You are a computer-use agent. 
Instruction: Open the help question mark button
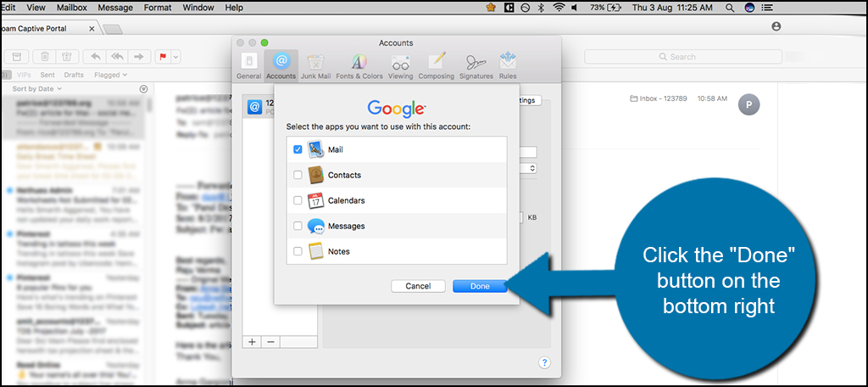click(545, 362)
